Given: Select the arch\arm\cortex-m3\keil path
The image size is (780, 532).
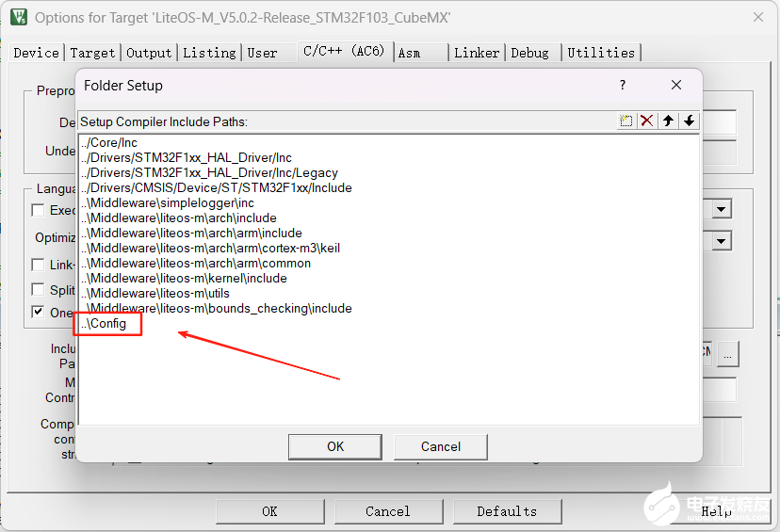Looking at the screenshot, I should tap(389, 248).
